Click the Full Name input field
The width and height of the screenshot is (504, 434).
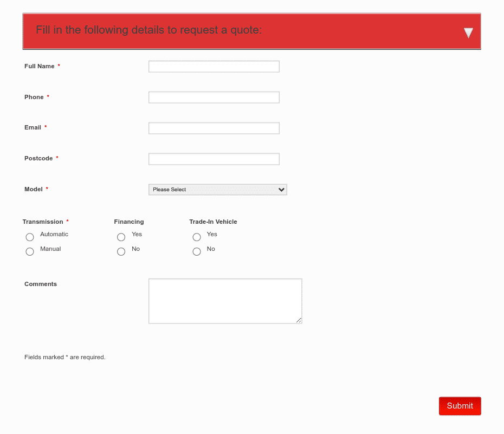click(x=214, y=66)
